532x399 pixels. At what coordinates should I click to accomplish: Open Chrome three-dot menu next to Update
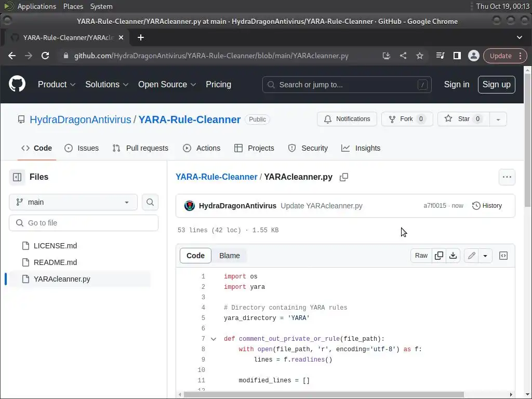click(x=520, y=56)
